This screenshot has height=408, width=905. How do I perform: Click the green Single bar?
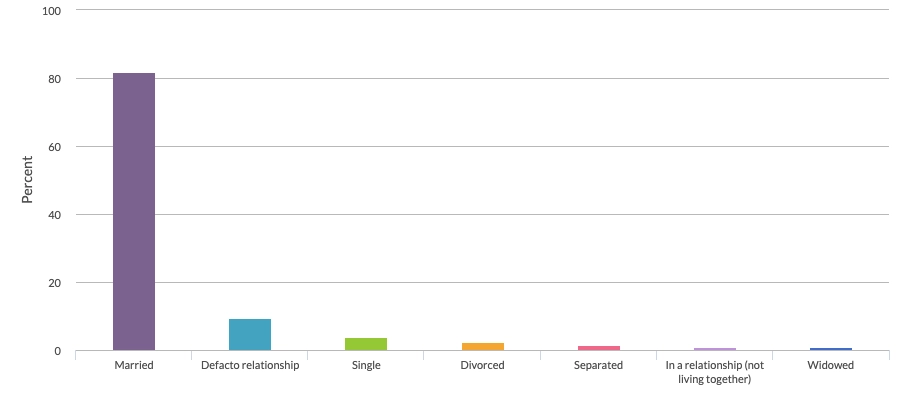pyautogui.click(x=366, y=344)
